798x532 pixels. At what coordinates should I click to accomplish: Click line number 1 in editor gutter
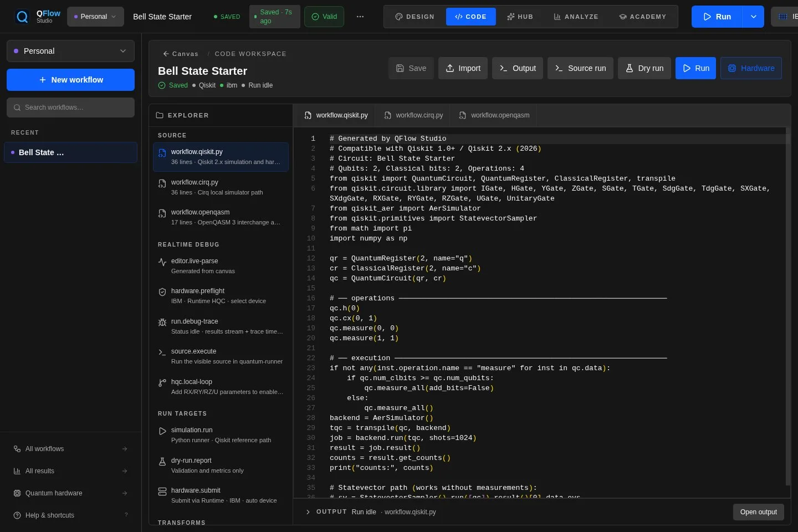(x=313, y=139)
